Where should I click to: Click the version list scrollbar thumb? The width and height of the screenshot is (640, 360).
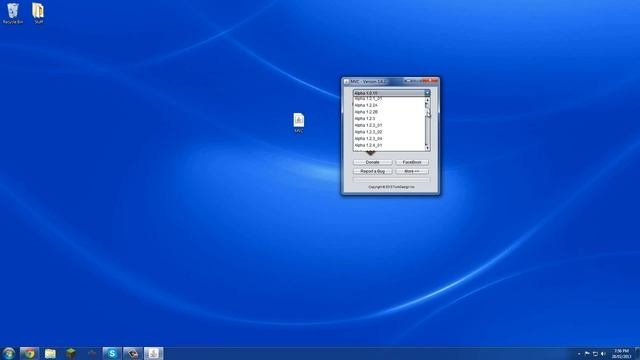coord(427,109)
